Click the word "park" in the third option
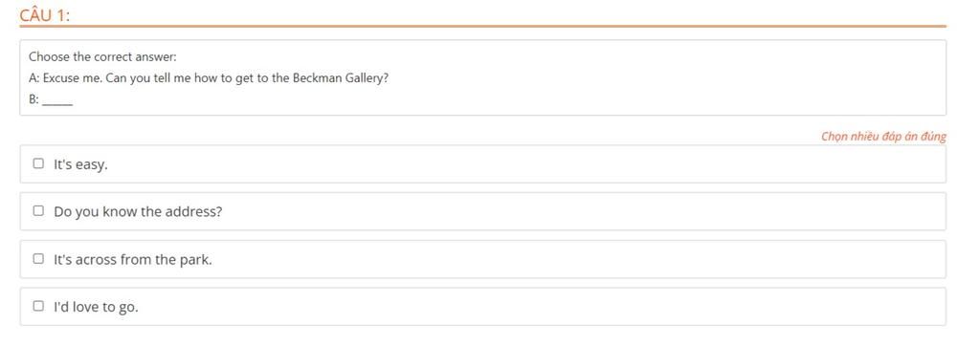Viewport: 980px width, 346px height. coord(195,260)
